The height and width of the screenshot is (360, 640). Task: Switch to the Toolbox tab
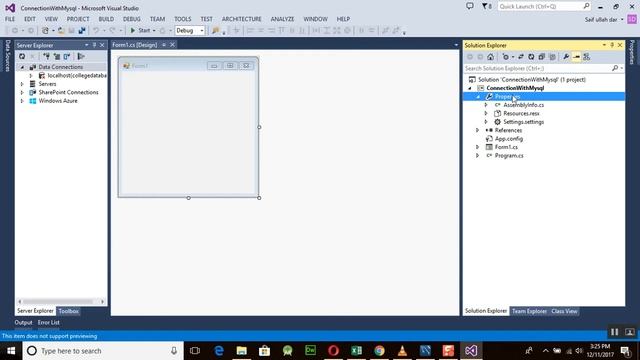(68, 311)
